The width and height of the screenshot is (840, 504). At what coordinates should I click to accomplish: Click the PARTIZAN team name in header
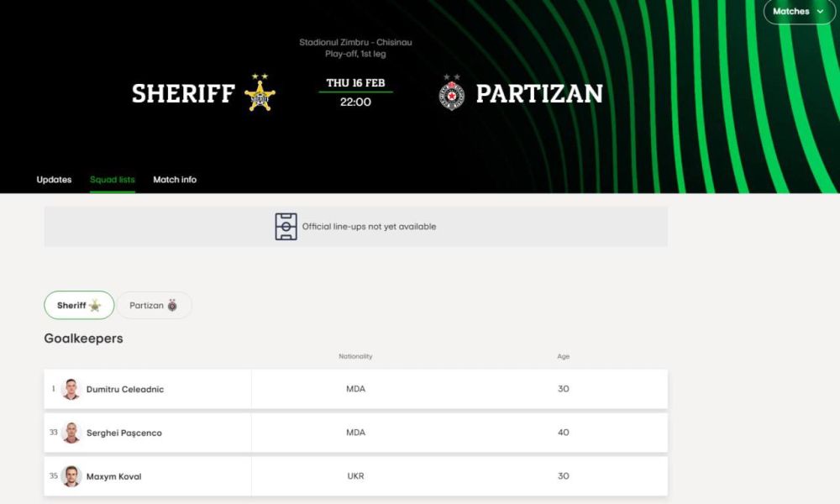(539, 93)
